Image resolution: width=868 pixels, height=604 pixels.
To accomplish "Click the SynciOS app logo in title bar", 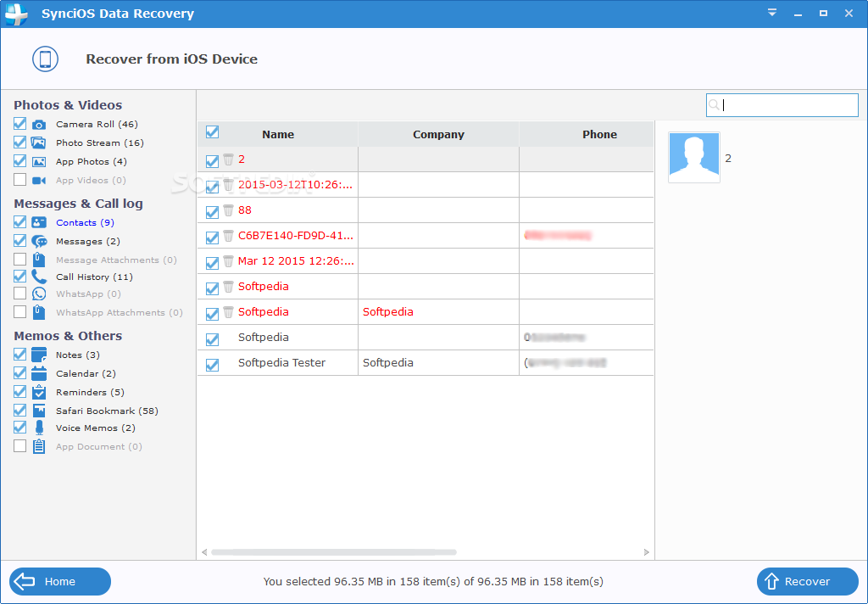I will 16,14.
